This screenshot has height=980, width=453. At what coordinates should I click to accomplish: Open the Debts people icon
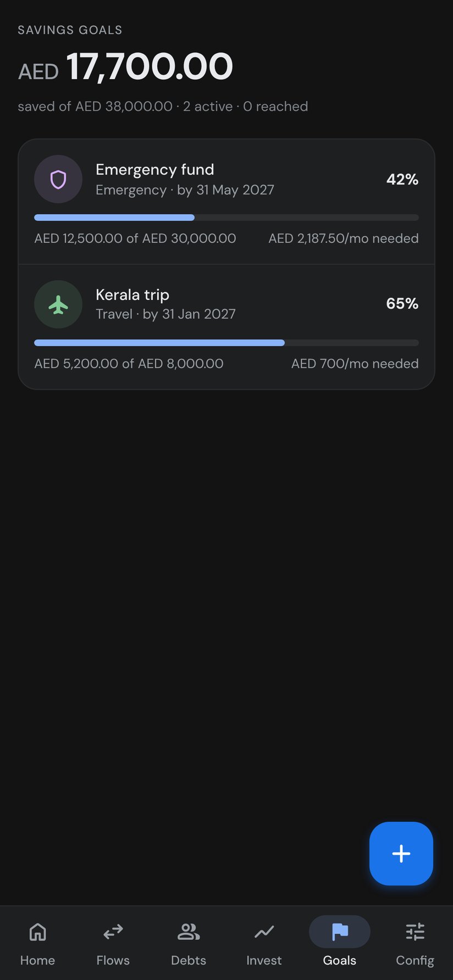[x=189, y=932]
